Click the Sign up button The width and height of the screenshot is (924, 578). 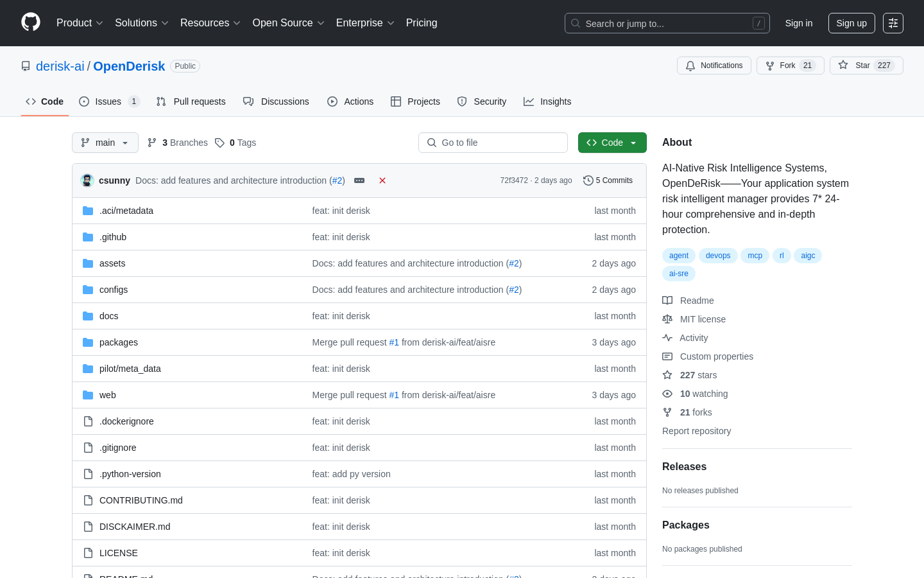tap(851, 23)
